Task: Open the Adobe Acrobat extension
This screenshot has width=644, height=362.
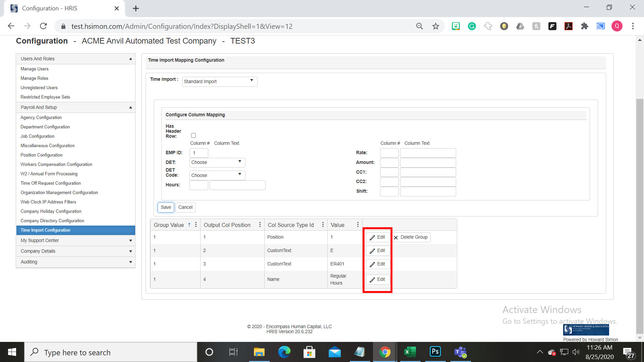Action: point(569,26)
